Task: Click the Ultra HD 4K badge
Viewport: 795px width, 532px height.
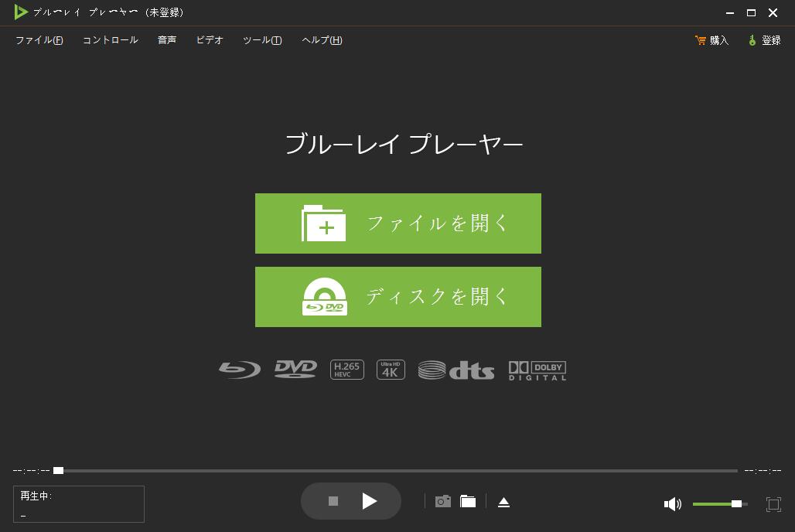Action: tap(391, 370)
